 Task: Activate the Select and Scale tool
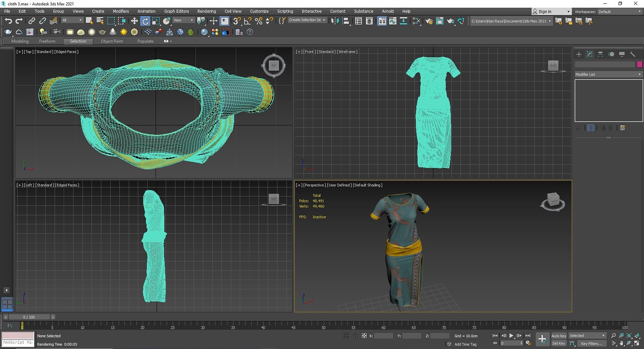click(x=156, y=21)
